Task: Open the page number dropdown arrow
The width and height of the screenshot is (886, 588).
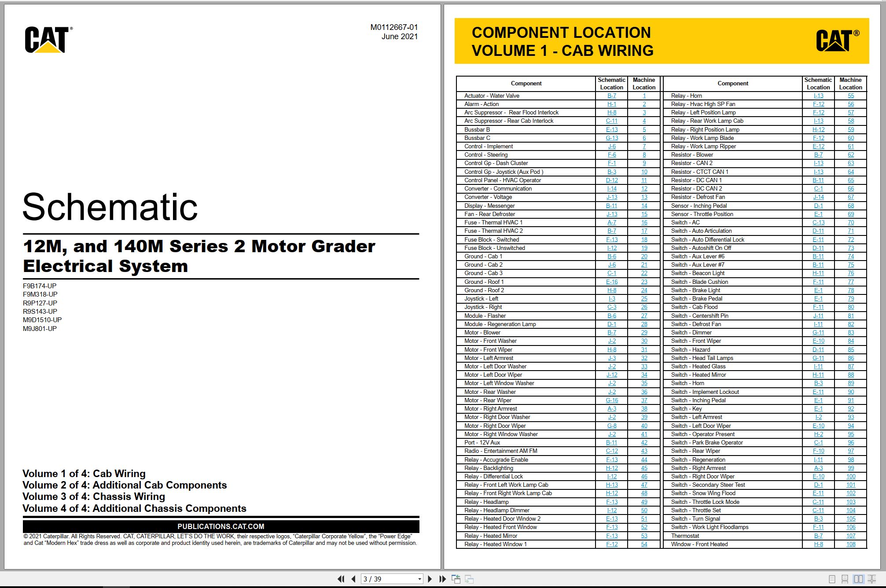Action: (419, 579)
